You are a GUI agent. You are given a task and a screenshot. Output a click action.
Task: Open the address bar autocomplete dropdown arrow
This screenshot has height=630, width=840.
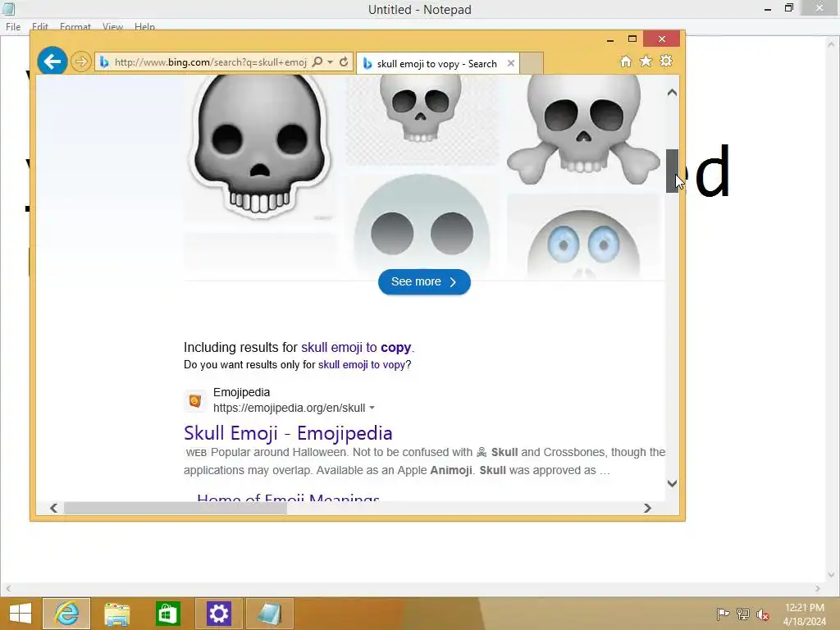click(331, 62)
